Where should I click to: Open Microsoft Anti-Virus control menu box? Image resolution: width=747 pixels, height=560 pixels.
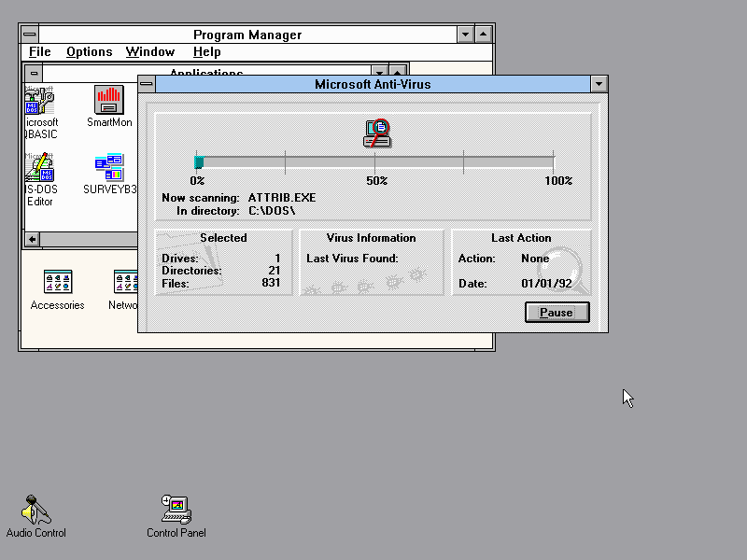(x=147, y=84)
